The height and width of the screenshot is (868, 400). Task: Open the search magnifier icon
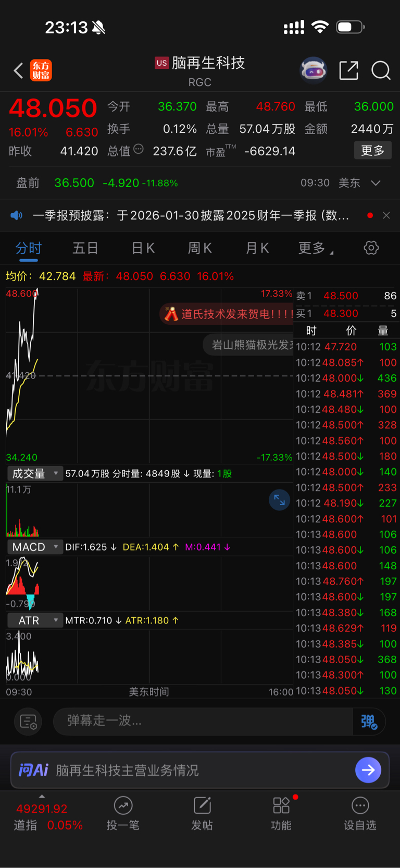point(381,70)
